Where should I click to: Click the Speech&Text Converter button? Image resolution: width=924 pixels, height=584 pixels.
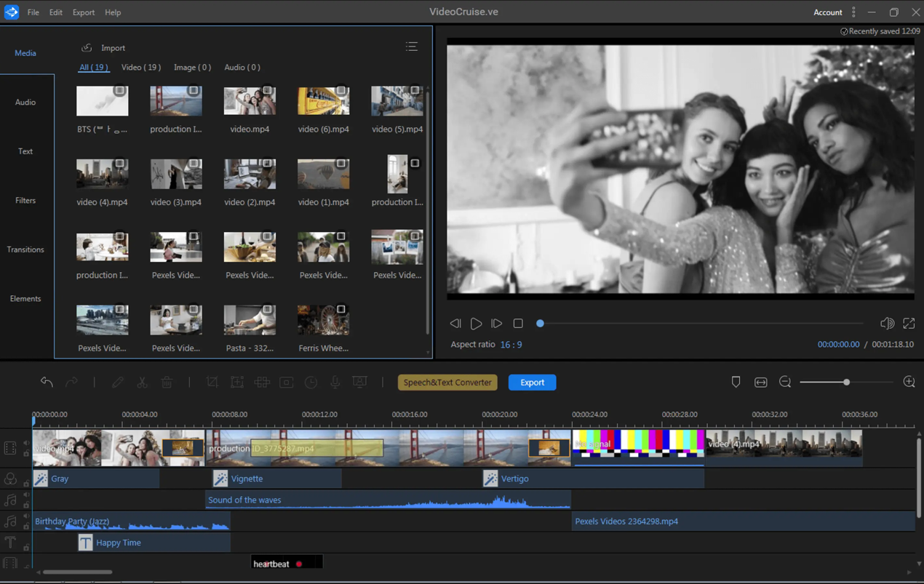(447, 383)
